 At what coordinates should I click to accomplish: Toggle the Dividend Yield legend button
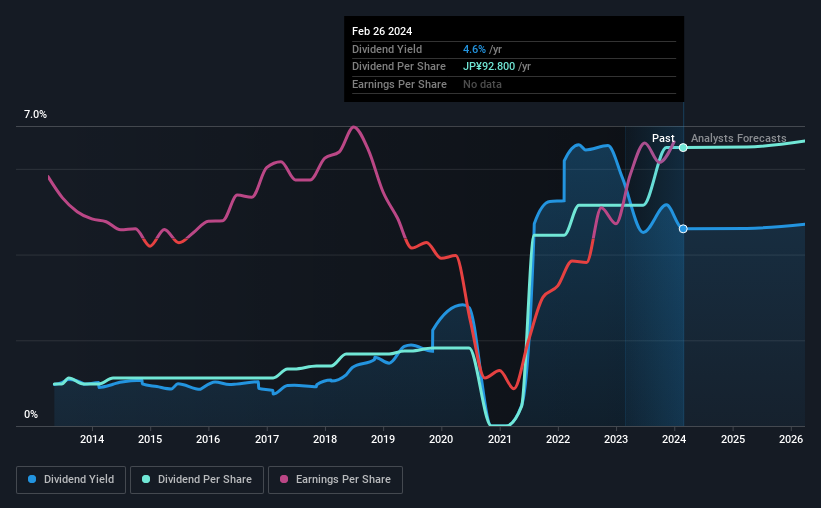click(x=71, y=480)
